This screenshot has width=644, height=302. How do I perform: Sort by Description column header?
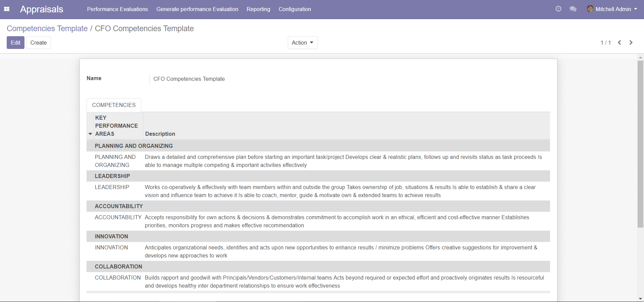160,134
